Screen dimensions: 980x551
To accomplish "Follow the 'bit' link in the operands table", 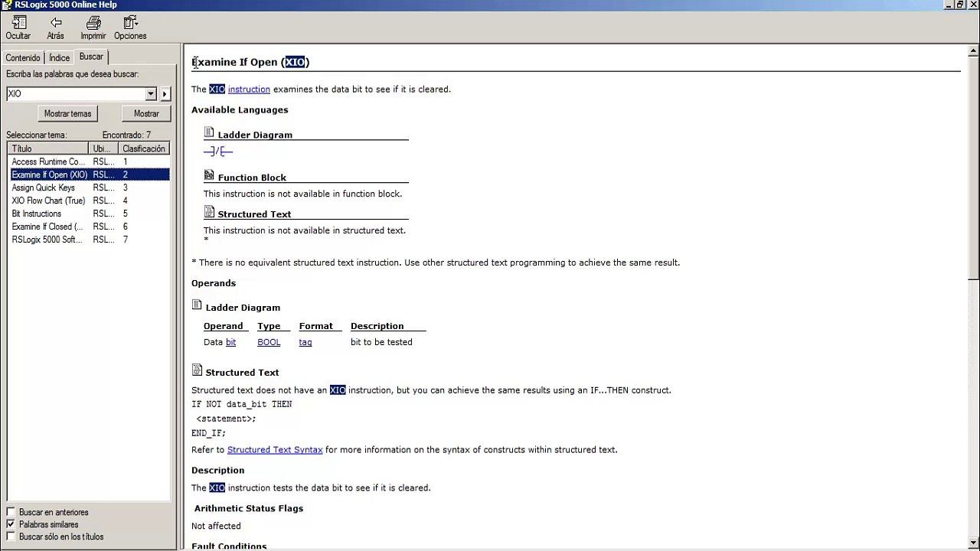I will tap(230, 342).
